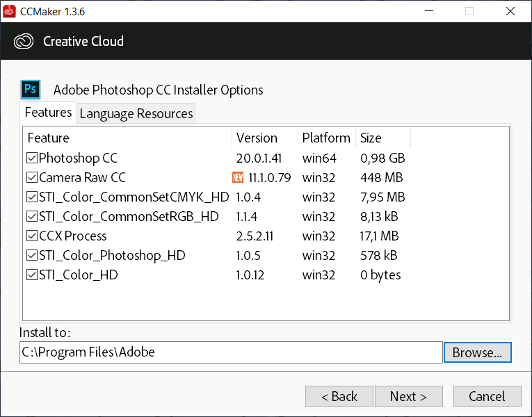Switch to the Language Resources tab
The height and width of the screenshot is (417, 532).
pyautogui.click(x=136, y=113)
